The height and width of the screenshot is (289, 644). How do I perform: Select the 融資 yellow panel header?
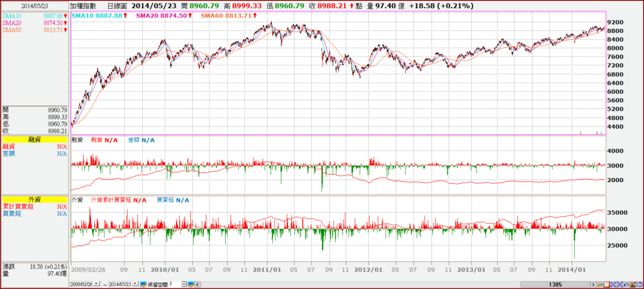tap(35, 140)
